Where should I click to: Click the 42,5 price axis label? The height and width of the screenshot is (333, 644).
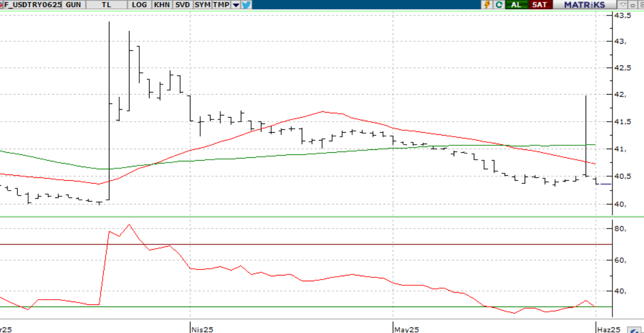[622, 67]
